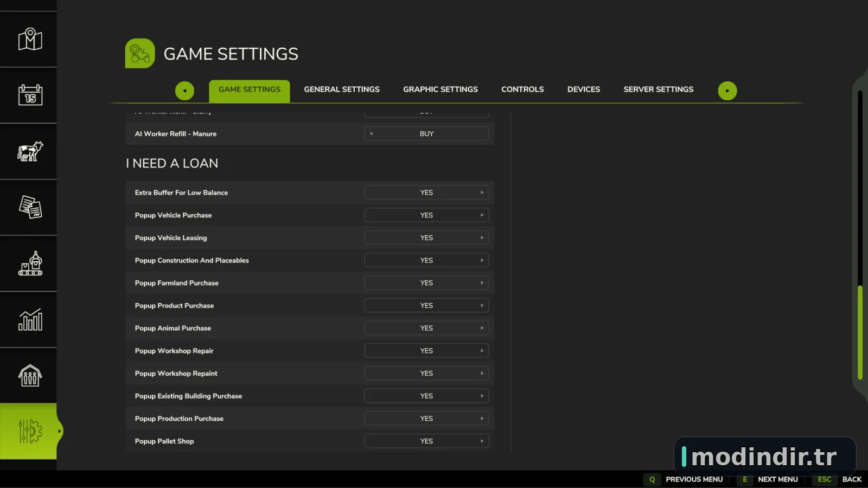Open the Devices tab
868x488 pixels.
[584, 89]
